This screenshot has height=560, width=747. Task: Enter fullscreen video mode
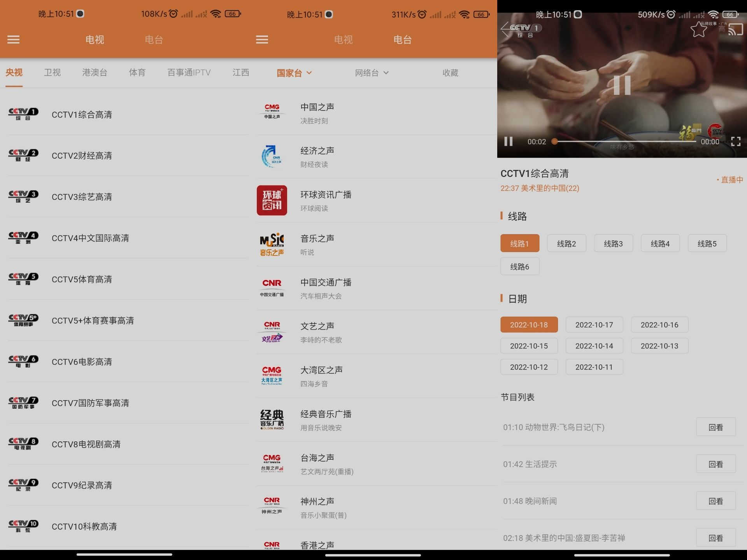coord(735,142)
